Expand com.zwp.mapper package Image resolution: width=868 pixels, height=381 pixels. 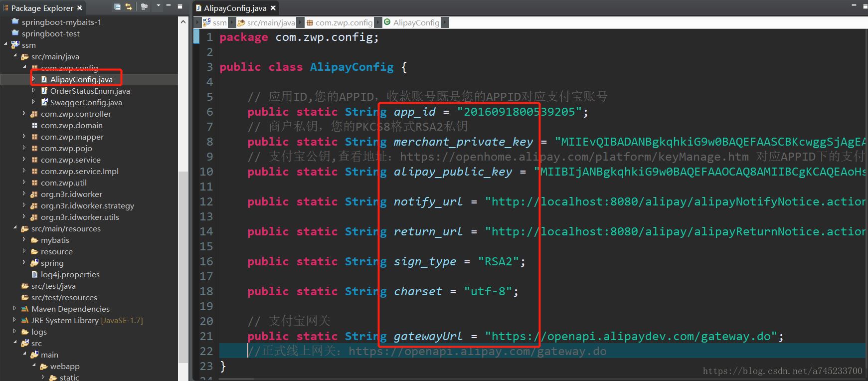point(24,137)
